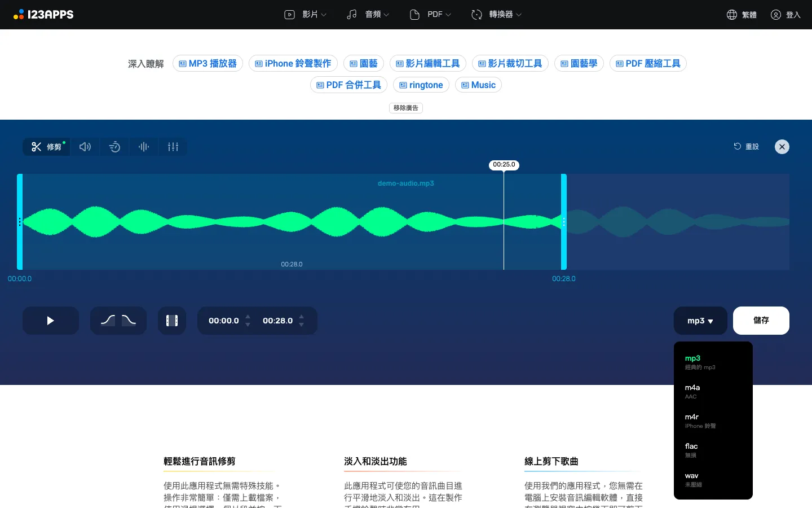Open the MP3 播放器 ad link

[208, 63]
